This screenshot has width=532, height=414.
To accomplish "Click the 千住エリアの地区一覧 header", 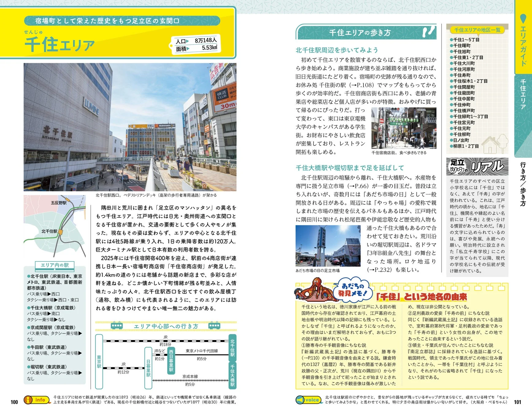I will (x=477, y=30).
